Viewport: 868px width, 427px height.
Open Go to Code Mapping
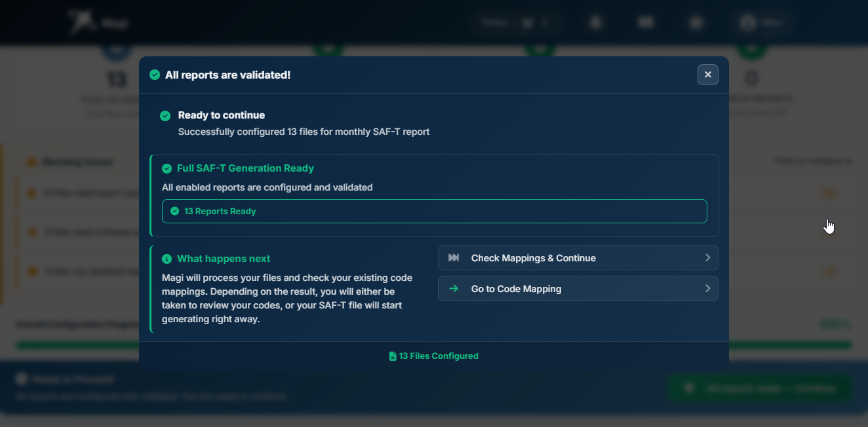[578, 289]
